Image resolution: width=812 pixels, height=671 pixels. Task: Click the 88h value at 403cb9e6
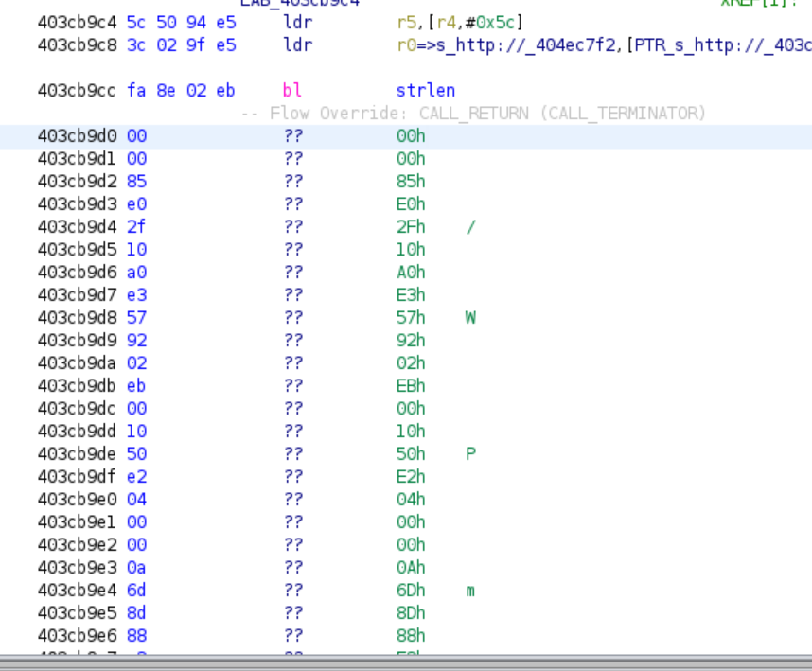[x=411, y=636]
